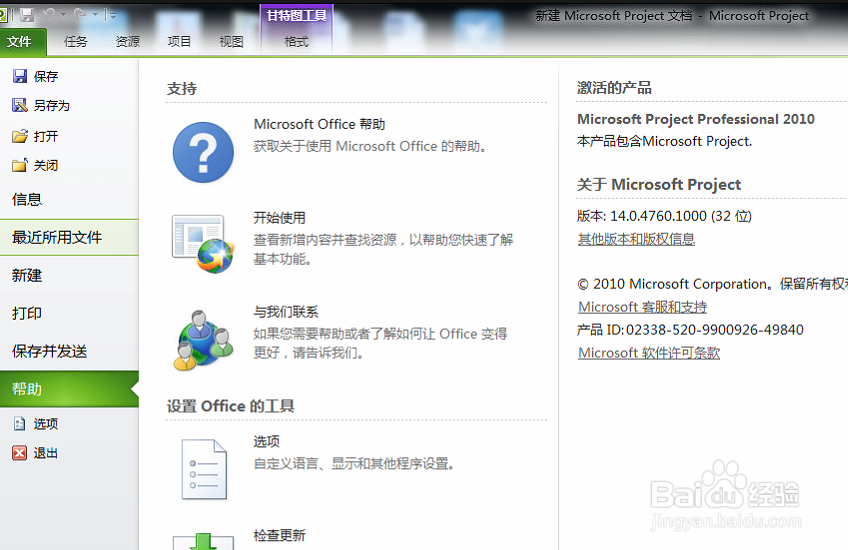Click the Options document icon under Office tools
The image size is (848, 550).
tap(204, 469)
